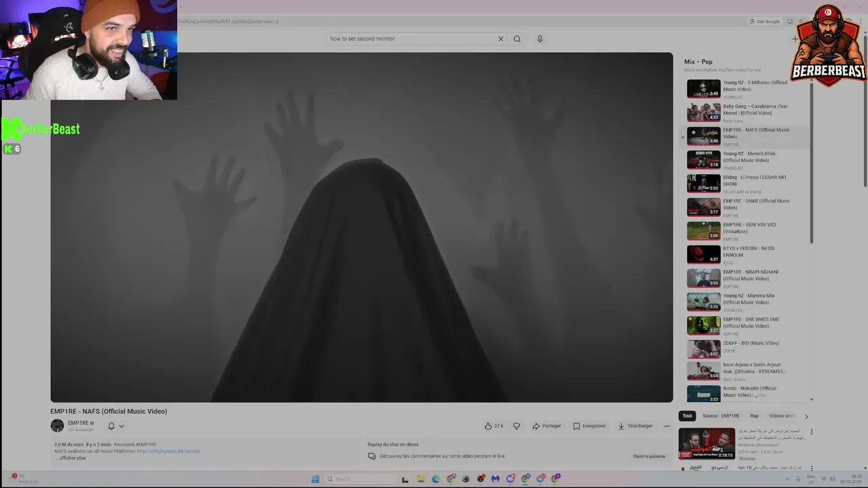Select 'EMP1RE - NAFS' in the Mix playlist
This screenshot has height=488, width=868.
(x=746, y=136)
